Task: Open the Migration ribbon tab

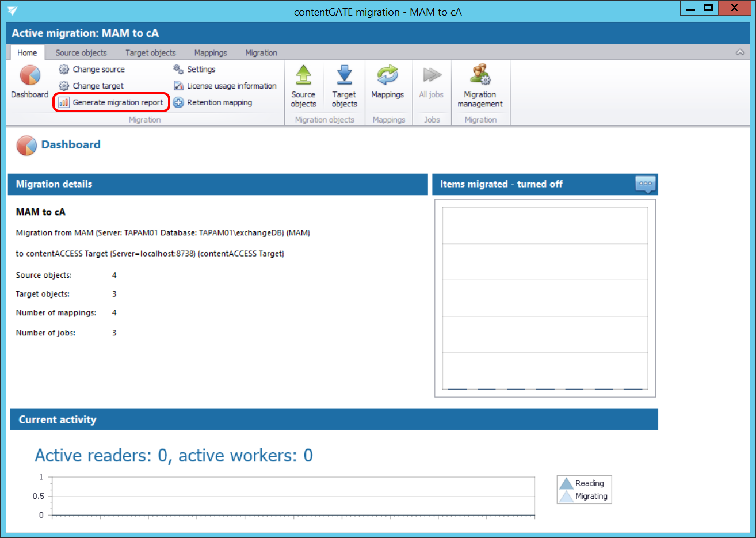Action: click(261, 52)
